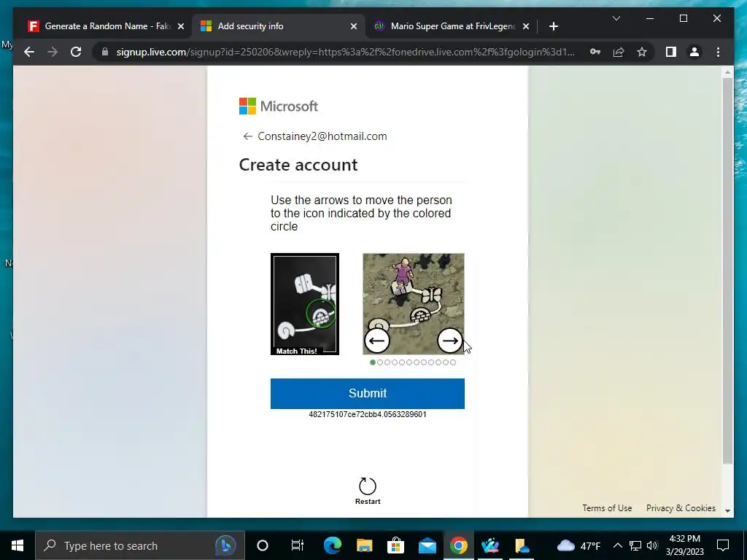This screenshot has height=560, width=747.
Task: Open File Explorer from taskbar
Action: pyautogui.click(x=365, y=545)
